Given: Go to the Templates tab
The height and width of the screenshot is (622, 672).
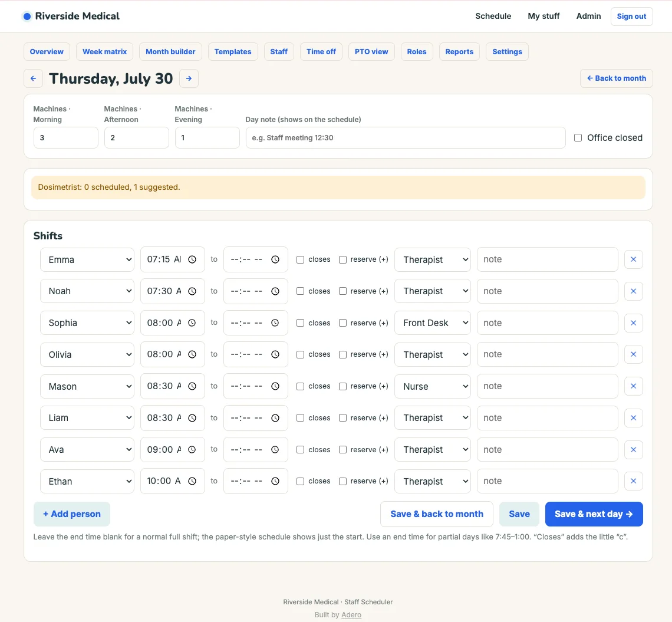Looking at the screenshot, I should point(233,51).
